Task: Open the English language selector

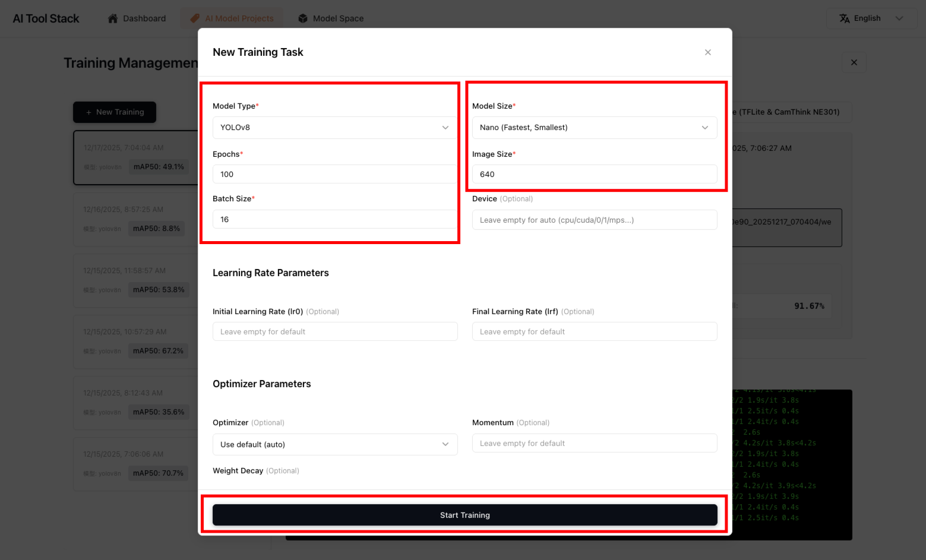Action: pyautogui.click(x=871, y=18)
